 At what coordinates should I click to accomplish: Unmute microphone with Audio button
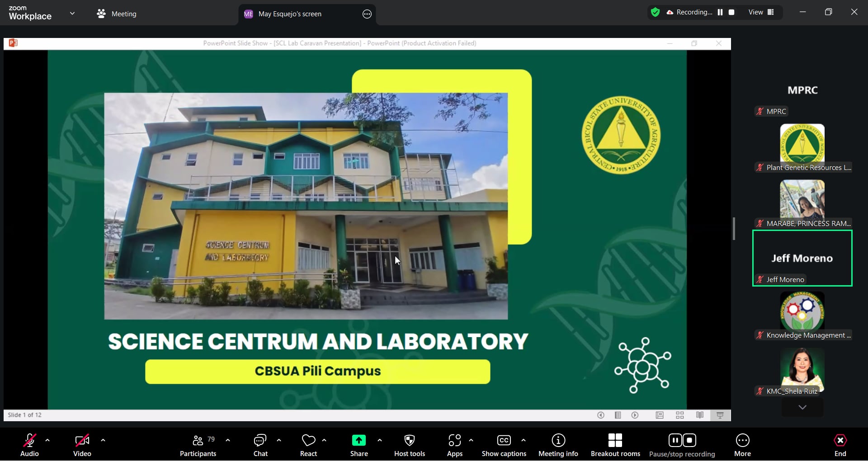click(30, 445)
